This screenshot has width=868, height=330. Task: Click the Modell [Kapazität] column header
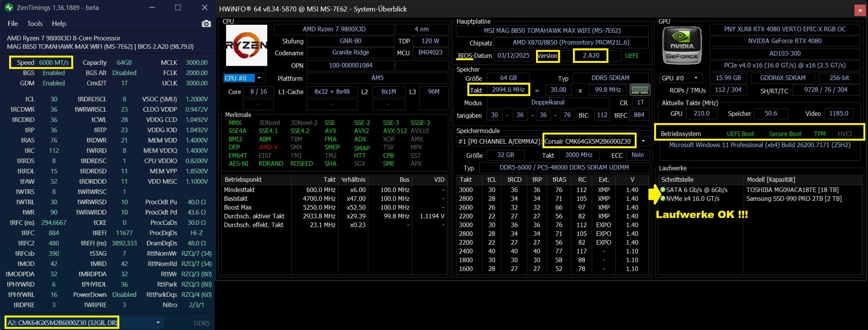(802, 179)
